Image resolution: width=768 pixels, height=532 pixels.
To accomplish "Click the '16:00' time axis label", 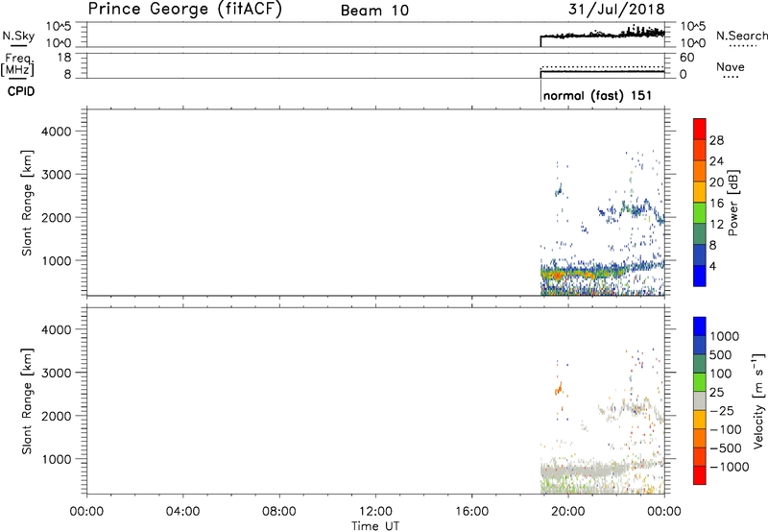I will [x=471, y=512].
